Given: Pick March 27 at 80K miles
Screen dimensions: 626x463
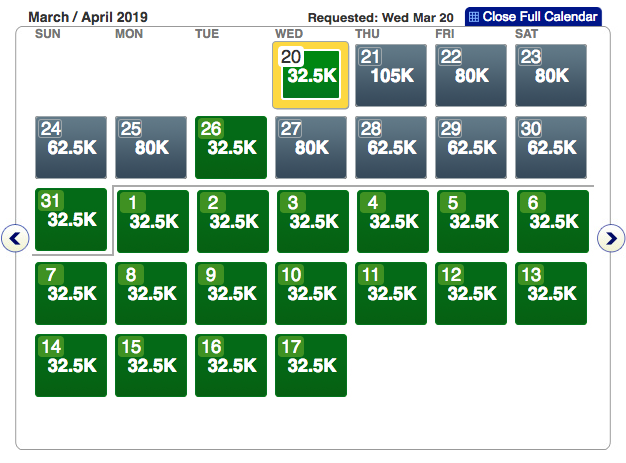Looking at the screenshot, I should tap(311, 147).
